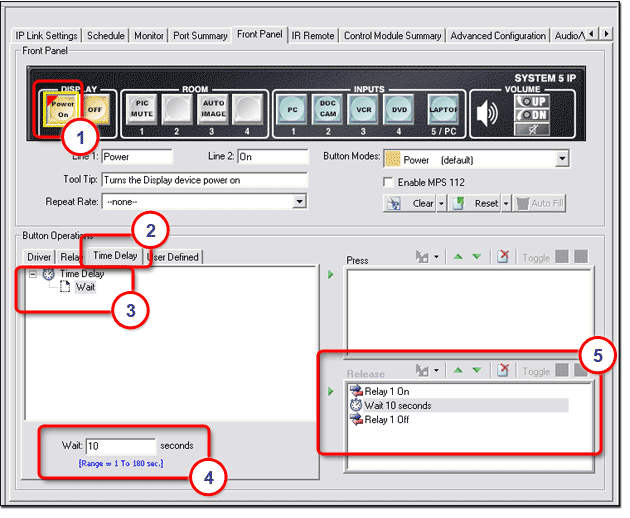Delete the selected Release operation
Image resolution: width=630 pixels, height=518 pixels.
[x=504, y=371]
